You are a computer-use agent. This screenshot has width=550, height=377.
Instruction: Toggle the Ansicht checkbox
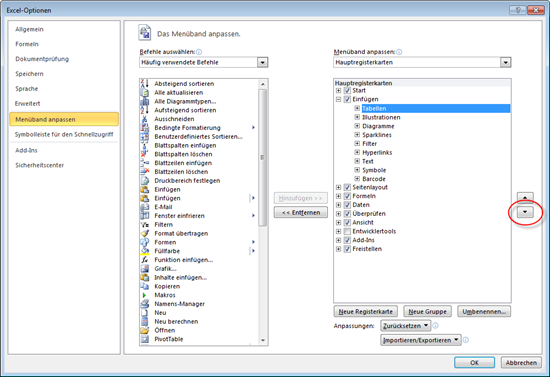tap(347, 222)
